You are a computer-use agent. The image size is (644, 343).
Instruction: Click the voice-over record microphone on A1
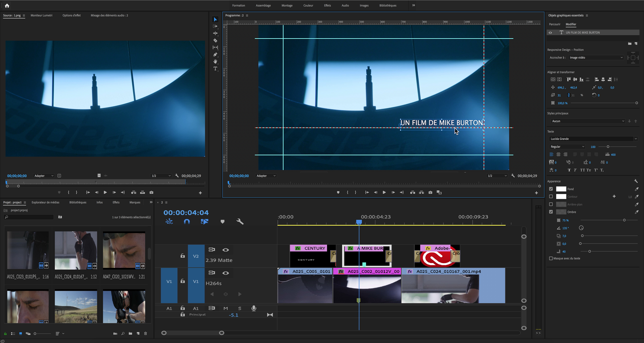[254, 308]
